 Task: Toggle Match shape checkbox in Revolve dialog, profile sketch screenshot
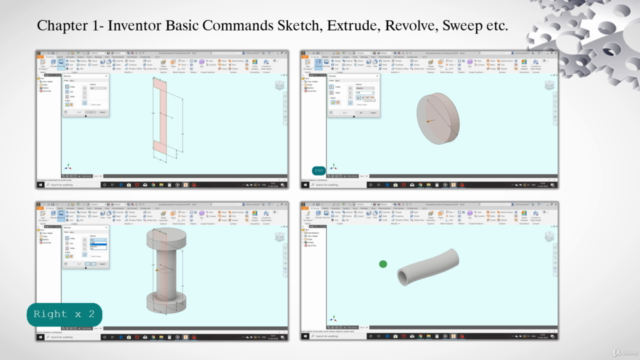coord(90,104)
